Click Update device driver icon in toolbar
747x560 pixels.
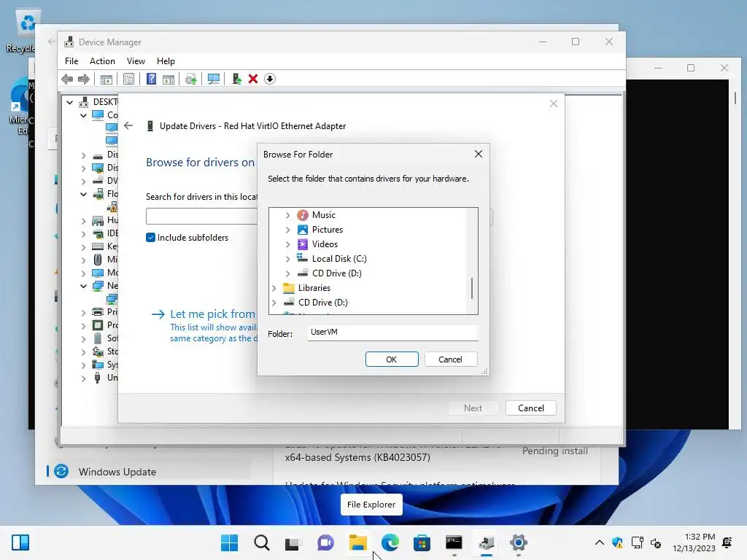(x=236, y=79)
